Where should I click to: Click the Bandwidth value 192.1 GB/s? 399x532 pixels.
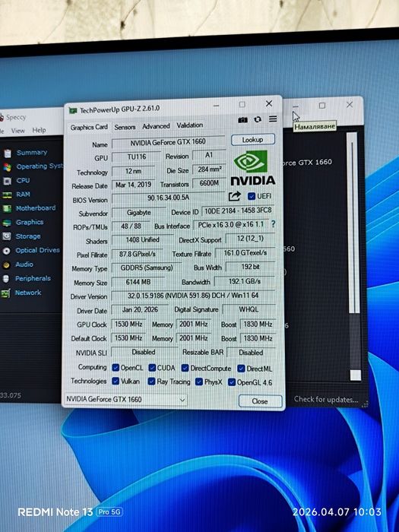pyautogui.click(x=245, y=281)
